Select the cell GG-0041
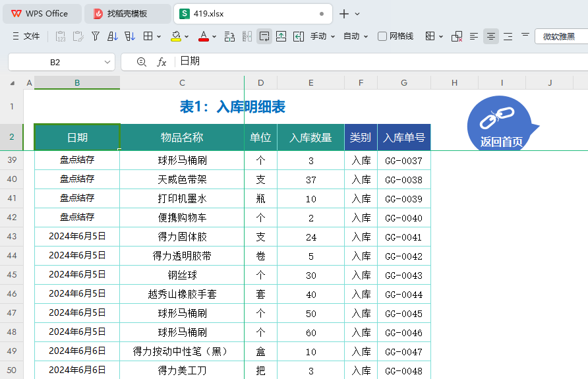 404,237
